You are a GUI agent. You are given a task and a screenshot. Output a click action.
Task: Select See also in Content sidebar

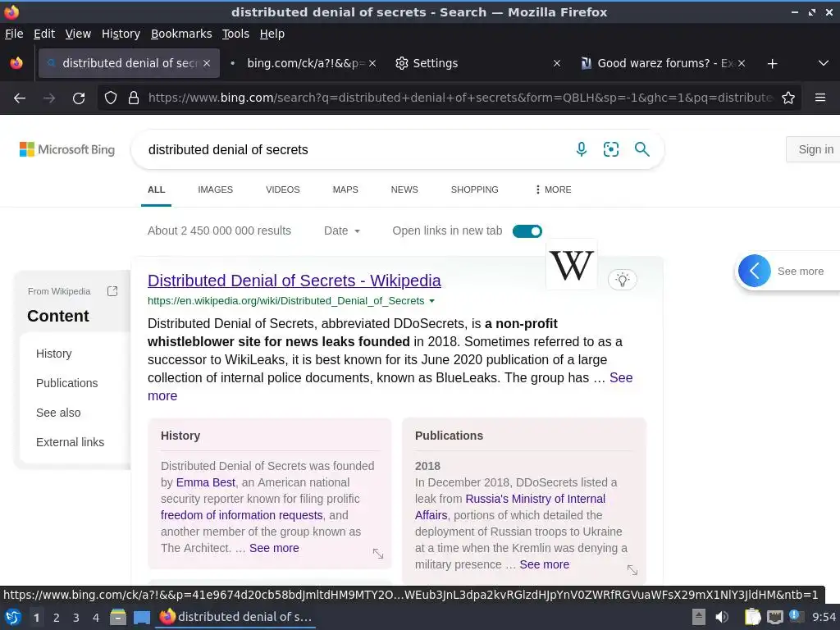coord(58,413)
